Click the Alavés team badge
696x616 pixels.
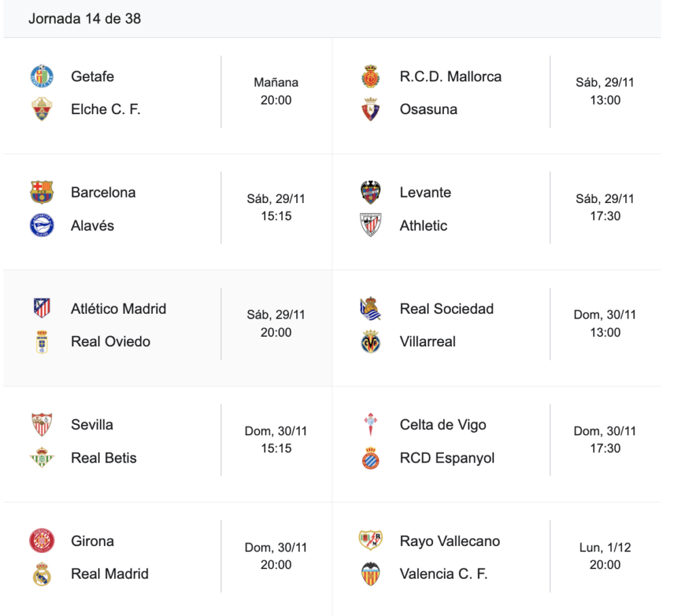pos(41,225)
